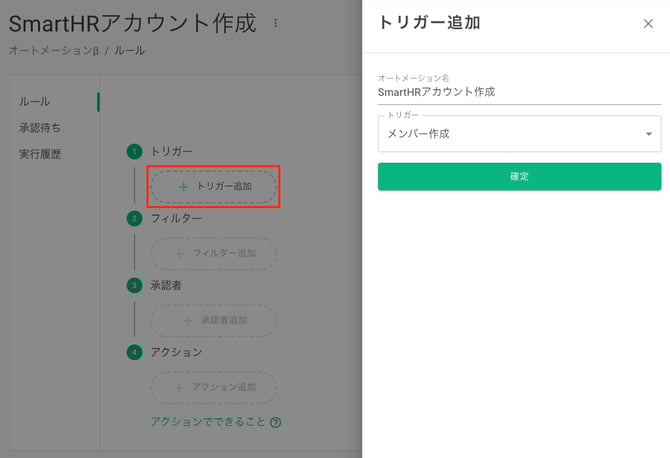Click the 承認者 step heading text
This screenshot has width=670, height=458.
(166, 285)
